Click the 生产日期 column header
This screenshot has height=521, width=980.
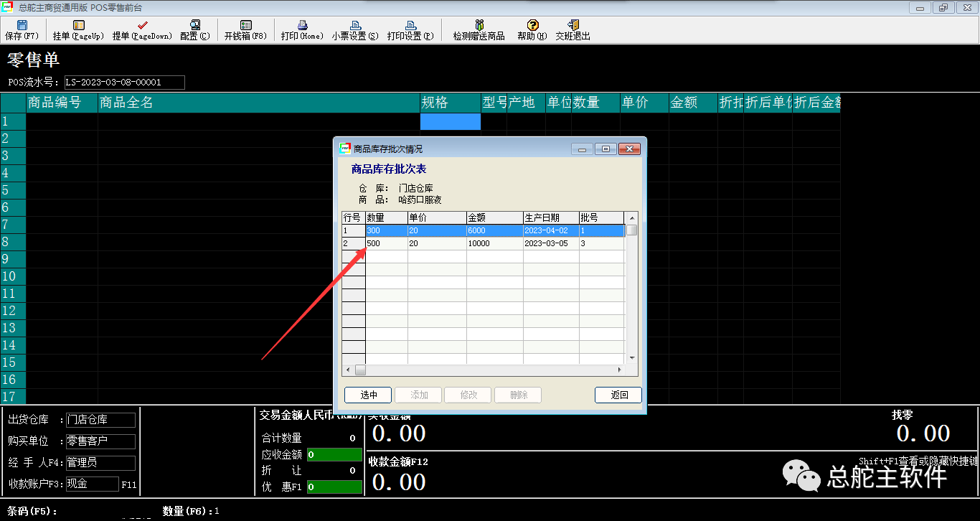(551, 218)
